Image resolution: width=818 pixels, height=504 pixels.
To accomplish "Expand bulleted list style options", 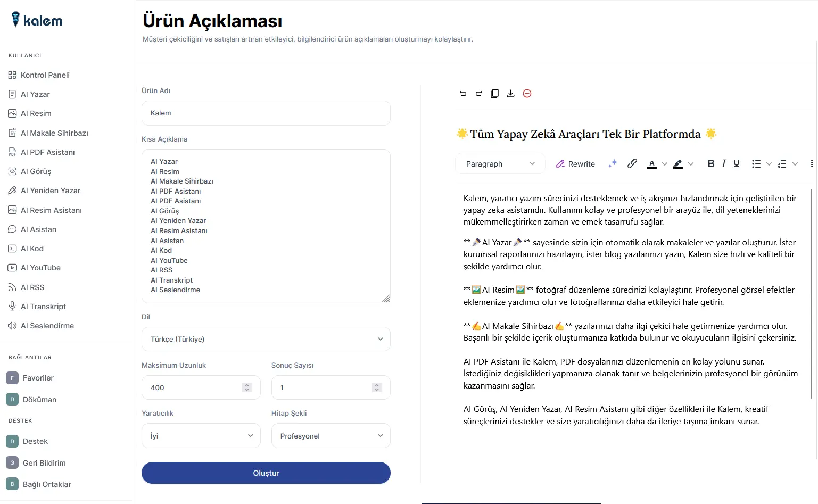I will (769, 164).
